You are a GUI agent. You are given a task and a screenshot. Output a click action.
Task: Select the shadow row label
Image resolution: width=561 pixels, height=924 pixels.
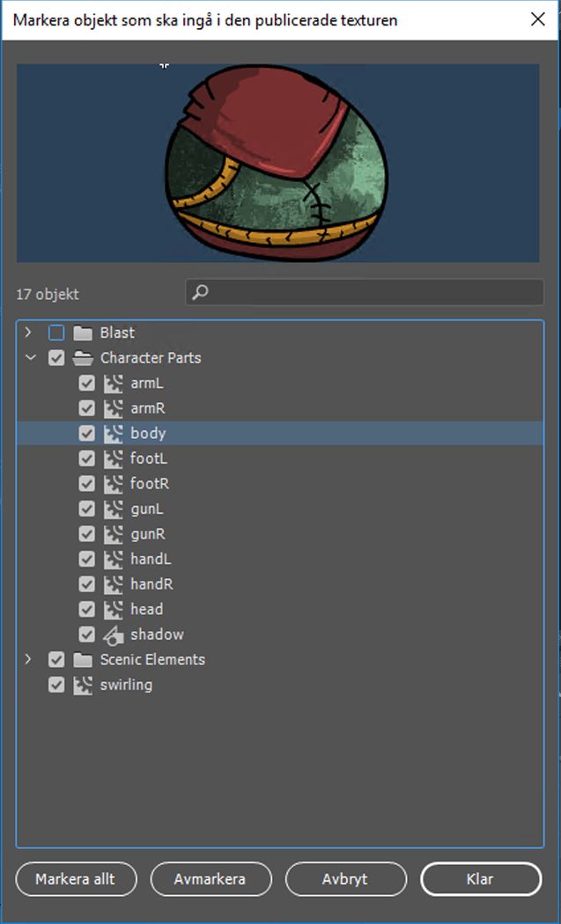pos(157,634)
